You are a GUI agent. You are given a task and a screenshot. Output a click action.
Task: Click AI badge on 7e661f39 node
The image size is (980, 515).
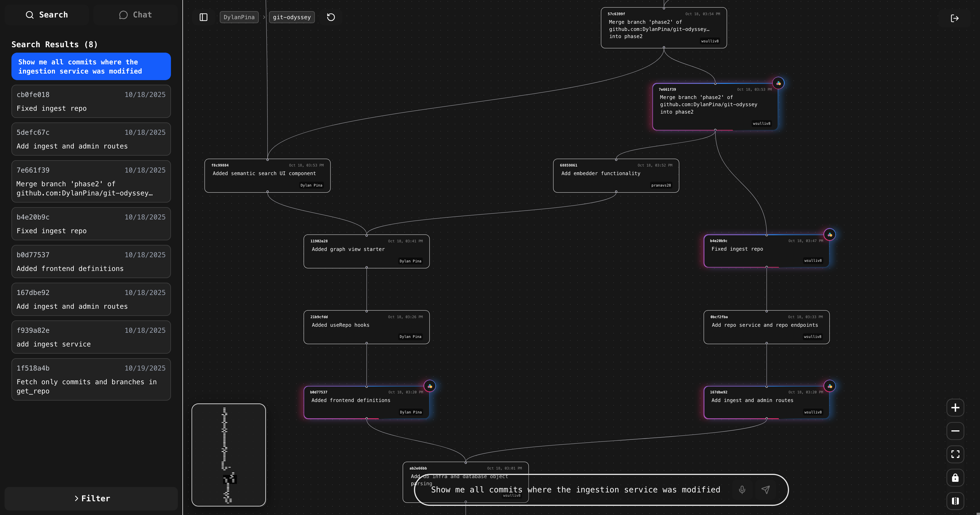tap(778, 83)
